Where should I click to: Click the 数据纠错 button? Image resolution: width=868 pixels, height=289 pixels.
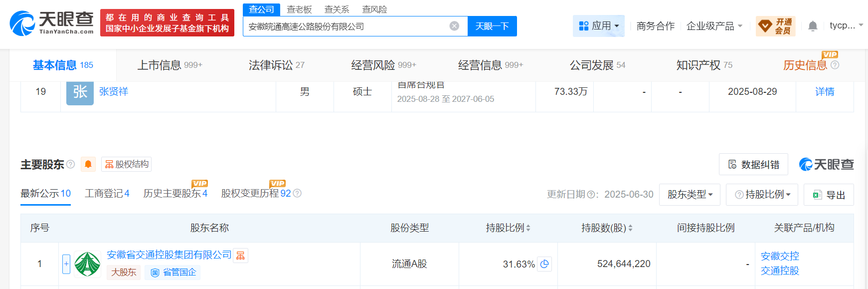(x=753, y=164)
